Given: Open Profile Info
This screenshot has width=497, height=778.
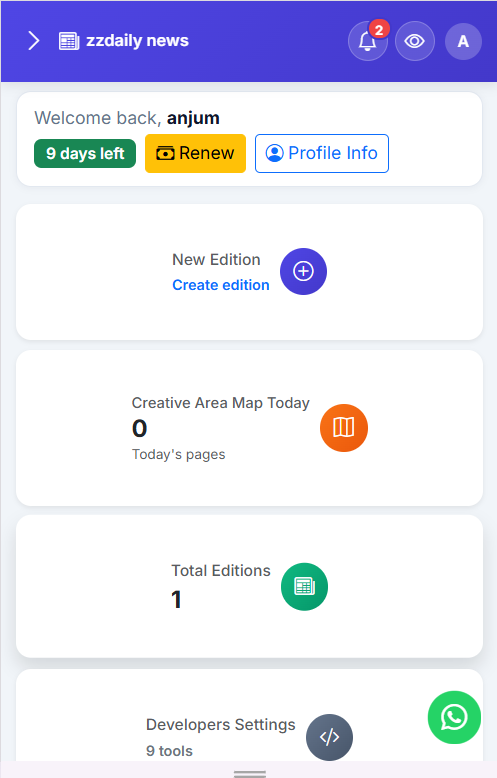Looking at the screenshot, I should 322,153.
